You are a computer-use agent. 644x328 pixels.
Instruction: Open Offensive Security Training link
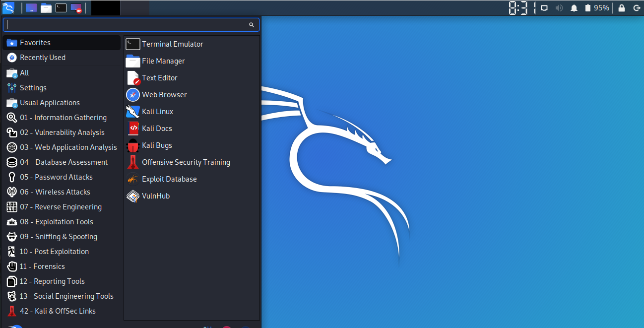[192, 162]
